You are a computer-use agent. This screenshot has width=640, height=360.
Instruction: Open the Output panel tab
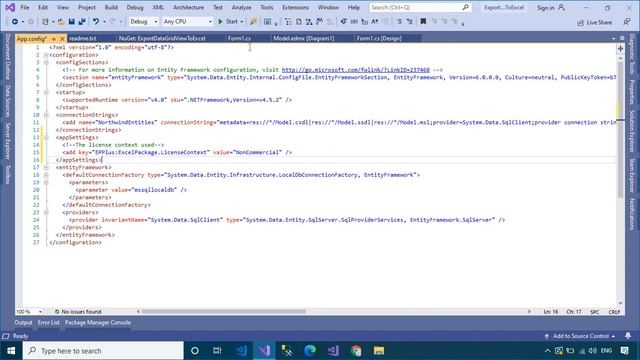[23, 322]
